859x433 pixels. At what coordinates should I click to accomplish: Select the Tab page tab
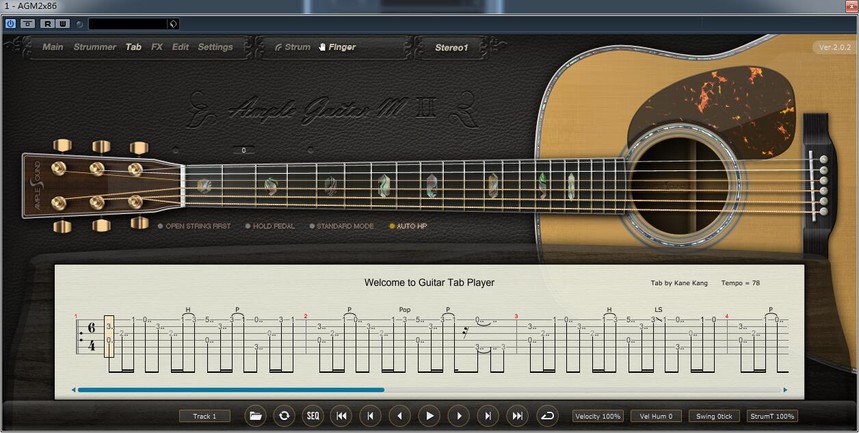(x=133, y=47)
